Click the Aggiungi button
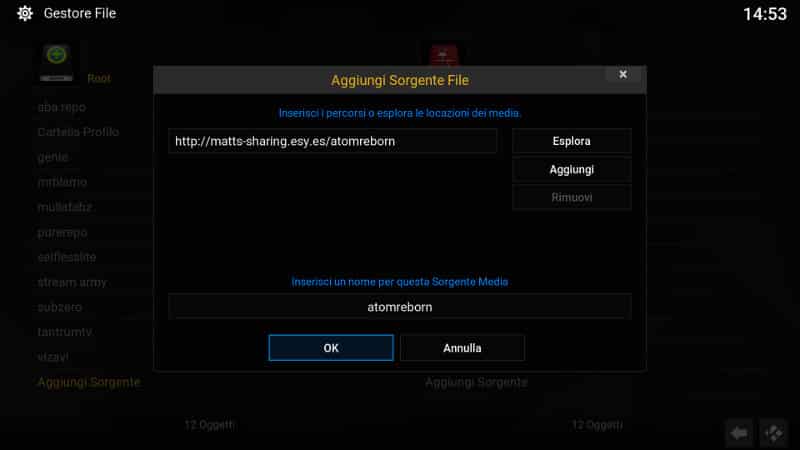The width and height of the screenshot is (800, 450). [571, 169]
